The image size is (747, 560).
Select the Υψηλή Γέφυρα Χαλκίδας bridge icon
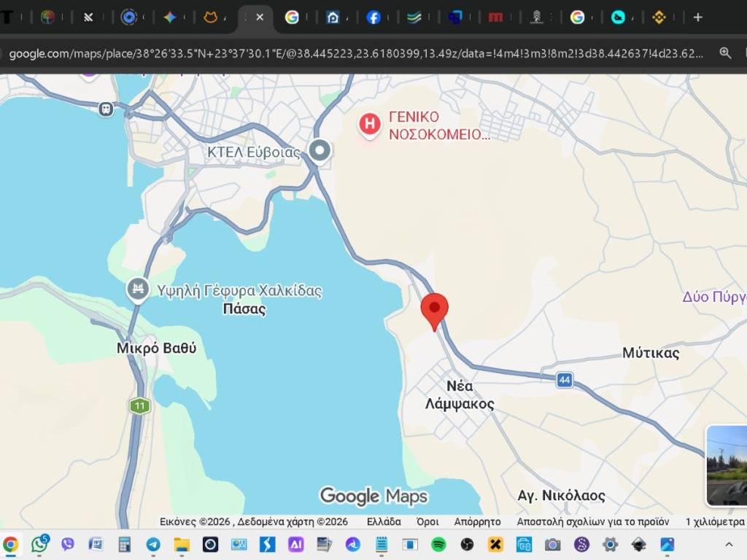click(x=136, y=289)
